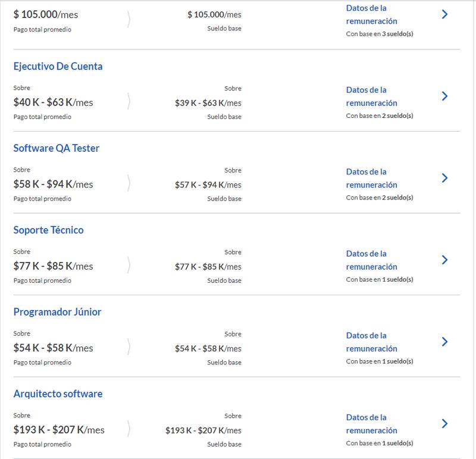Open Datos de la remuneración for Soporte Técnico
The image size is (476, 459).
(371, 260)
